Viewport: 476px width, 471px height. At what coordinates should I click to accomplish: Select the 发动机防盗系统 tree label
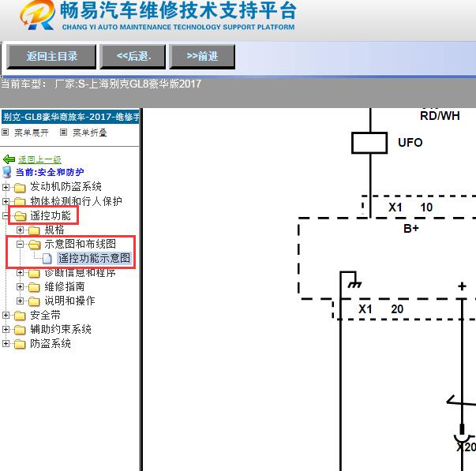click(x=66, y=187)
